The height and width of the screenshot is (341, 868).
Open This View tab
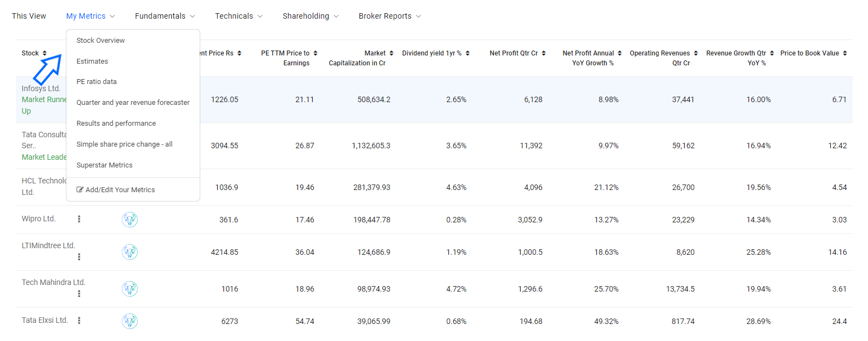(x=29, y=16)
